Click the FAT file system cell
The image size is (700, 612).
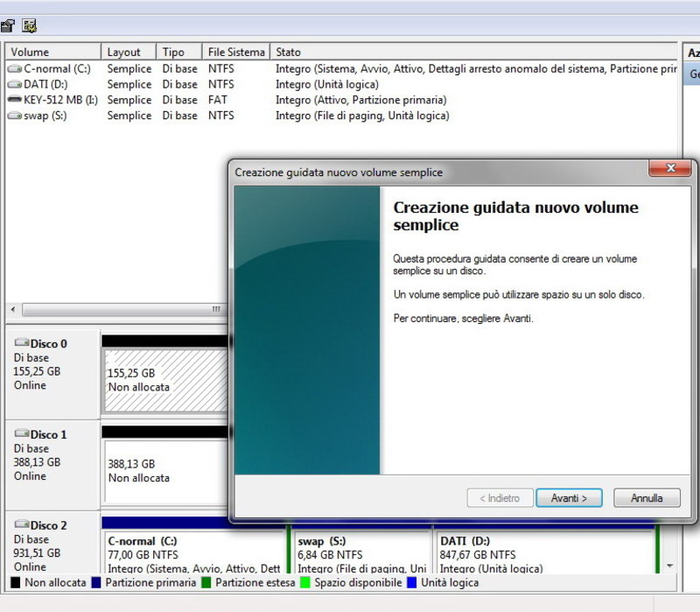(x=217, y=100)
